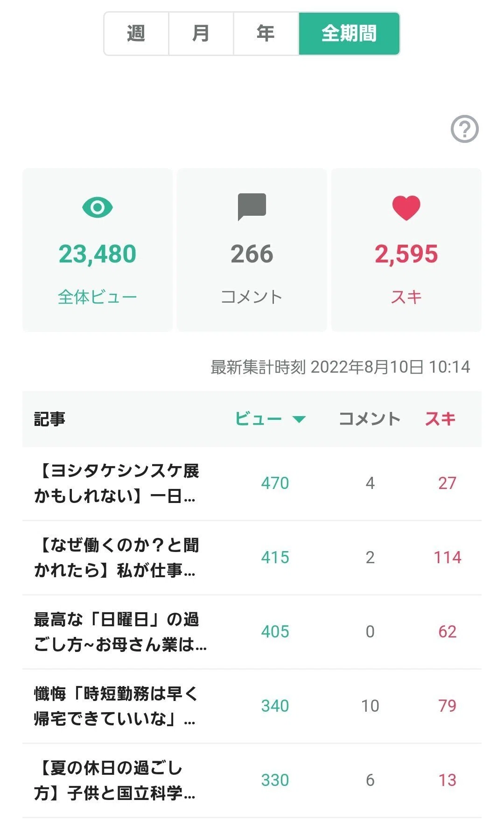Screen dimensions: 504x821
Task: Open the 夏の休日の過ごし方 article
Action: pyautogui.click(x=252, y=780)
